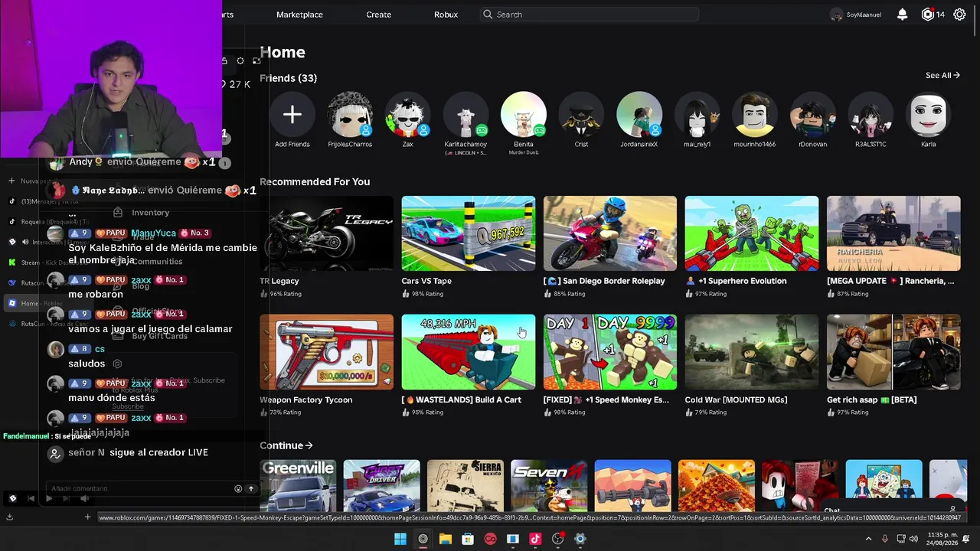
Task: Open Buy Gift Cards sidebar link
Action: (x=159, y=336)
